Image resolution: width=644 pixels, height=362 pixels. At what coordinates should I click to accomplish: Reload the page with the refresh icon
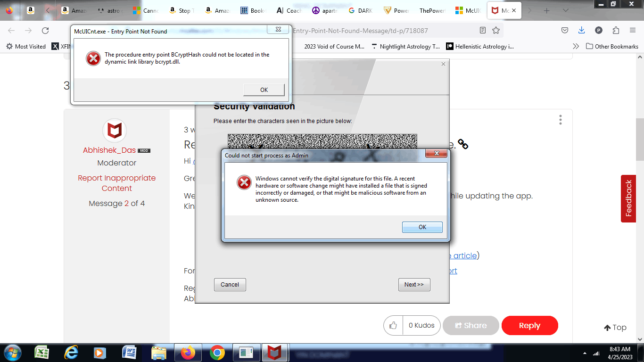coord(45,31)
